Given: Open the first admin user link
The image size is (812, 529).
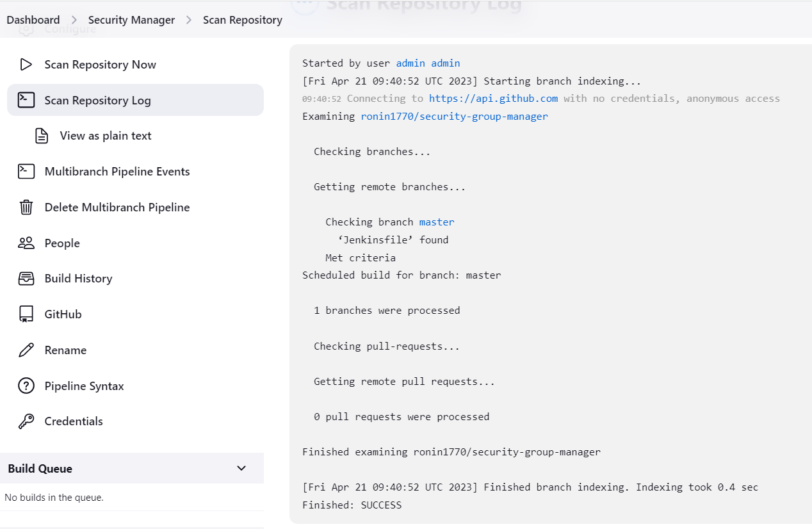Looking at the screenshot, I should [410, 63].
